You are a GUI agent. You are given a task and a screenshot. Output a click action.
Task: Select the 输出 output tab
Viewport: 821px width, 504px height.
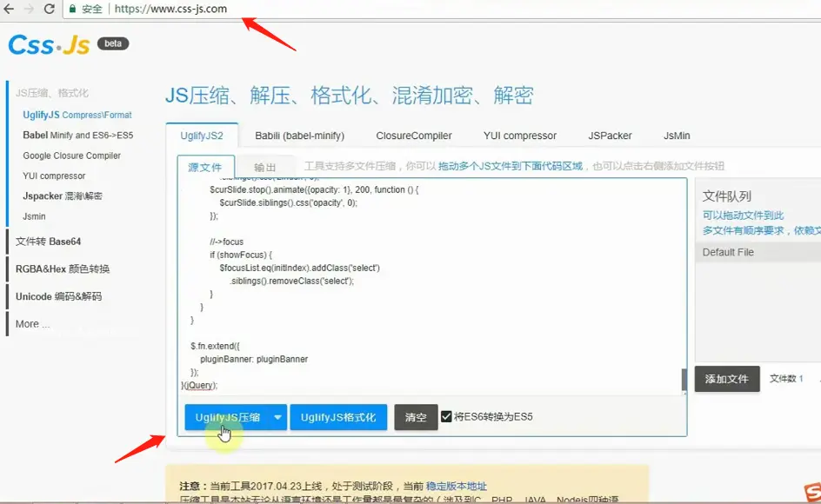(265, 167)
